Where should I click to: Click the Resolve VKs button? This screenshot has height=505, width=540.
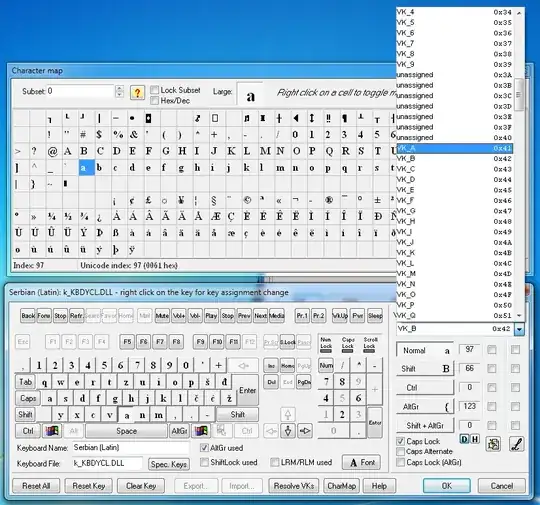[x=294, y=486]
